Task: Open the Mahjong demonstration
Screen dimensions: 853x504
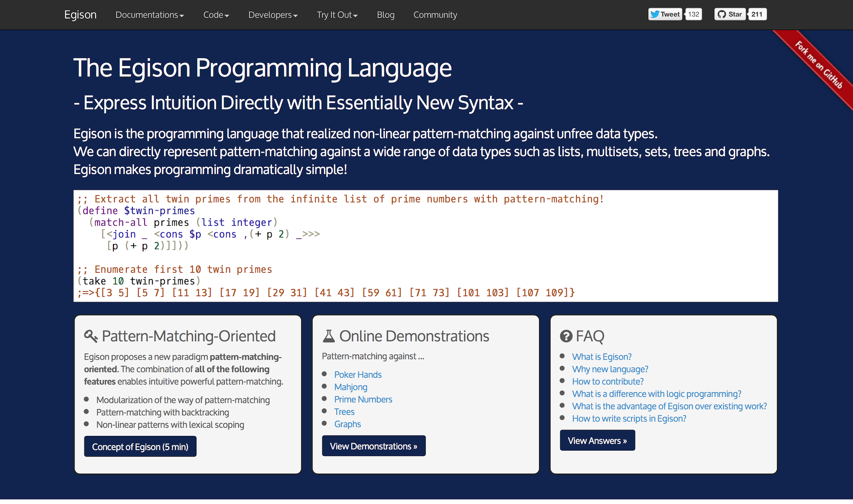Action: 350,387
